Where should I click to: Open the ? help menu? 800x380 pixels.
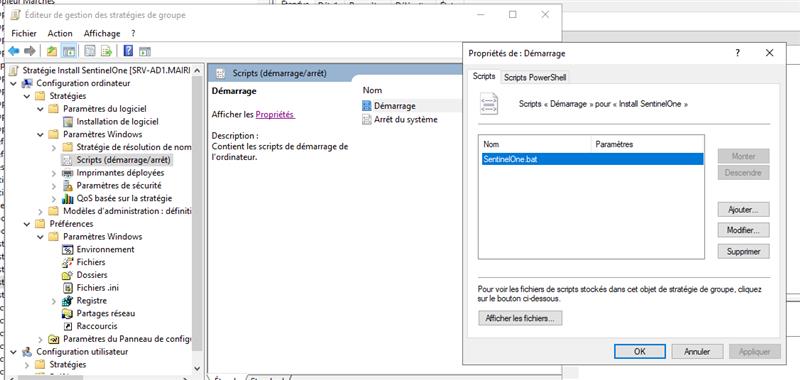point(133,34)
